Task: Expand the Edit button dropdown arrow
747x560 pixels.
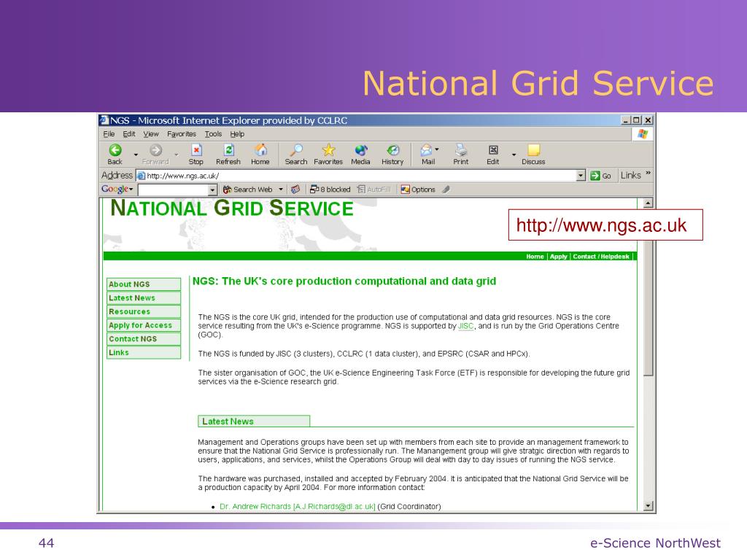Action: click(x=514, y=155)
